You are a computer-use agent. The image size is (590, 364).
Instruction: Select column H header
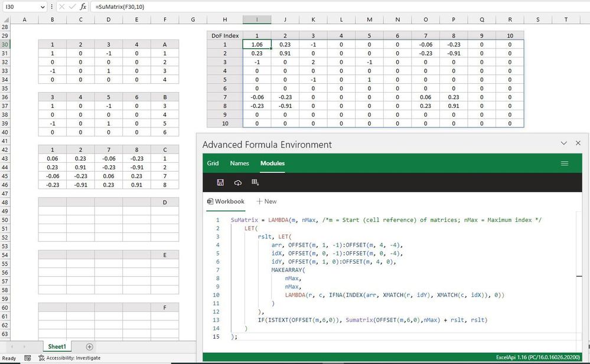225,19
